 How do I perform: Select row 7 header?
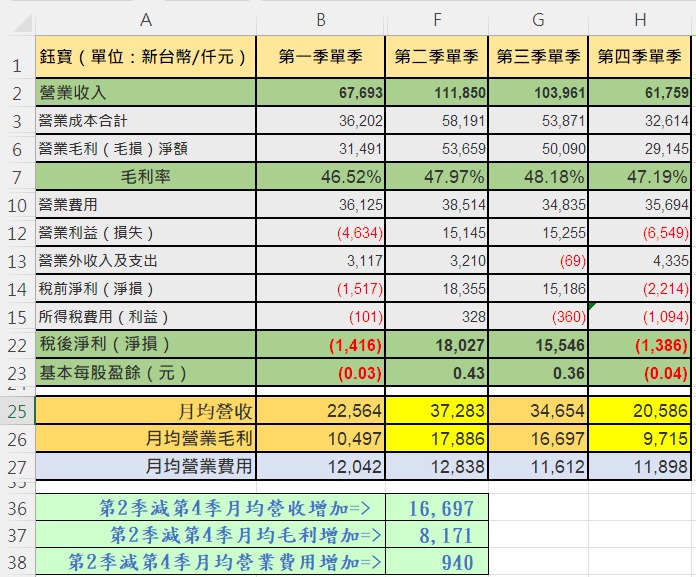coord(17,177)
